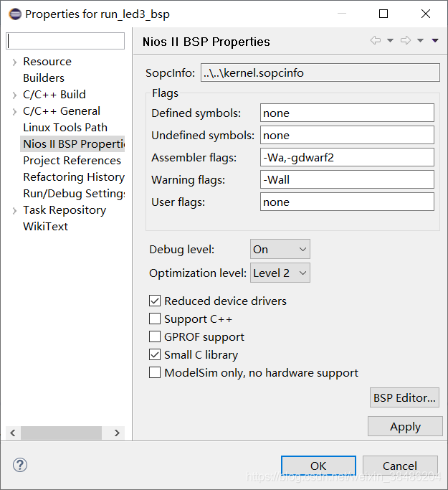Select Task Repository page label

click(65, 210)
